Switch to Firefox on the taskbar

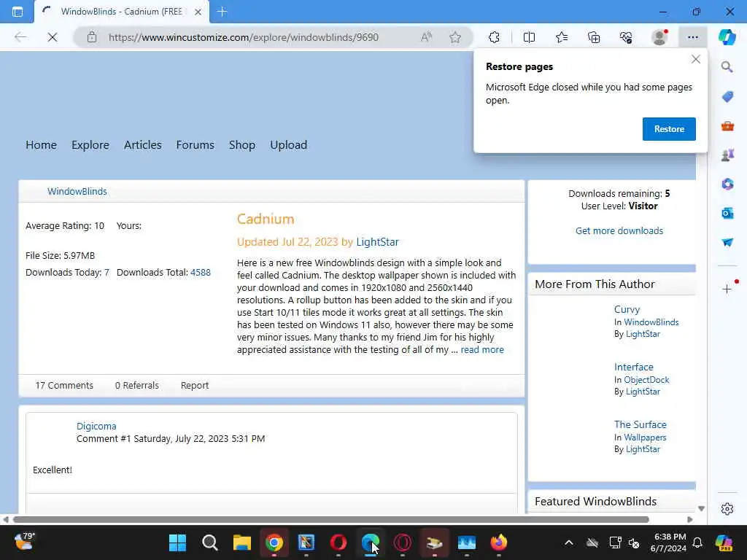pos(498,542)
